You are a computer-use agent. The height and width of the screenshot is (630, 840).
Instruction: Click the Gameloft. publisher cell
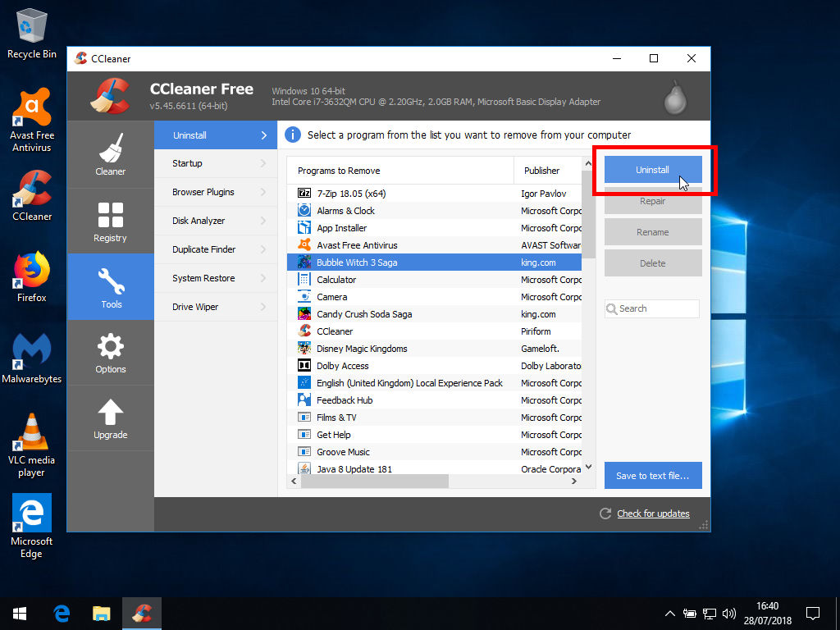[x=540, y=348]
